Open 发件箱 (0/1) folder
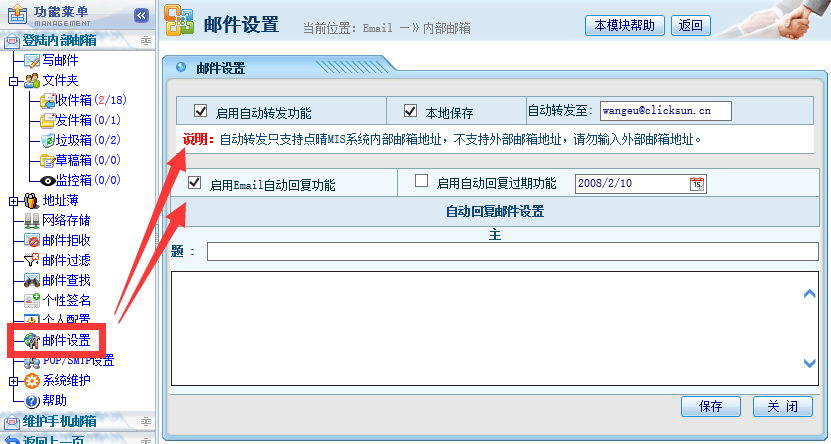Viewport: 831px width, 444px height. click(x=89, y=121)
